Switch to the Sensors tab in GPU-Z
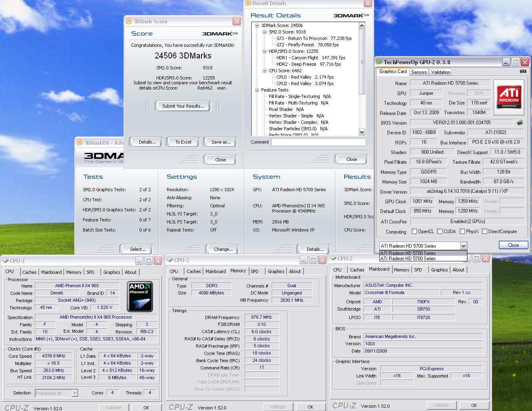The image size is (532, 411). coord(419,72)
